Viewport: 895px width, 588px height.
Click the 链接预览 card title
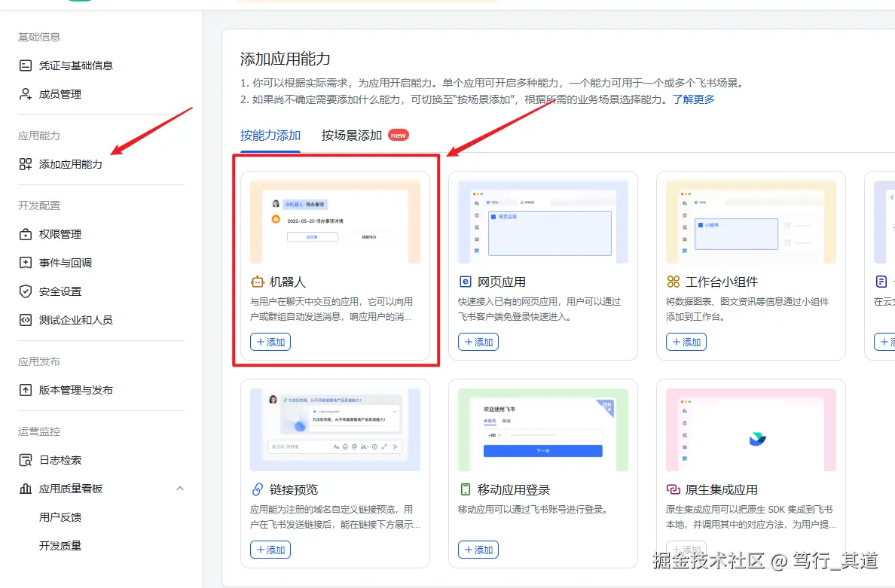293,489
